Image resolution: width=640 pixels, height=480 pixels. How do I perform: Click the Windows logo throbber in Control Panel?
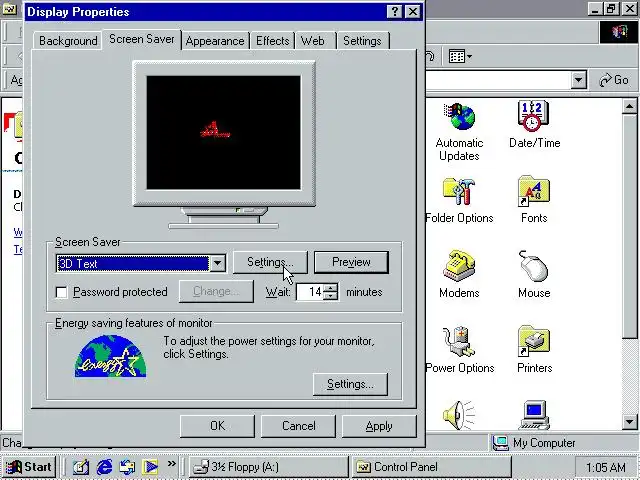click(619, 32)
